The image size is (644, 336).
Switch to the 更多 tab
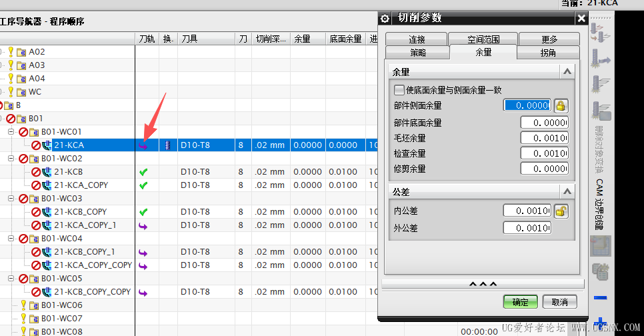pyautogui.click(x=549, y=39)
